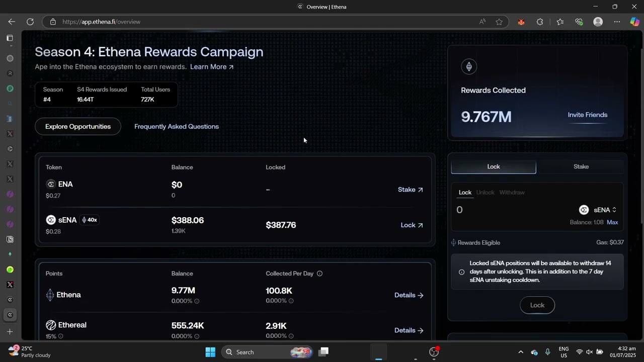Select the Withdraw sub-tab

pos(512,193)
